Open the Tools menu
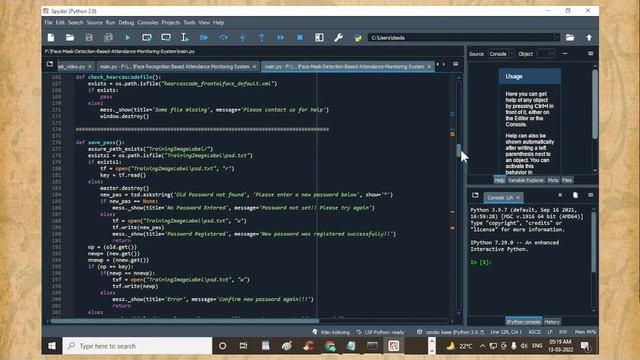 (189, 22)
